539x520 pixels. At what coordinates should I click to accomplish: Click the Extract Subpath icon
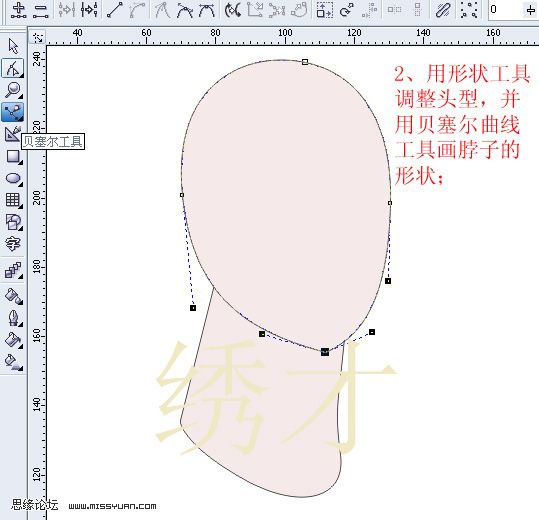tap(277, 9)
